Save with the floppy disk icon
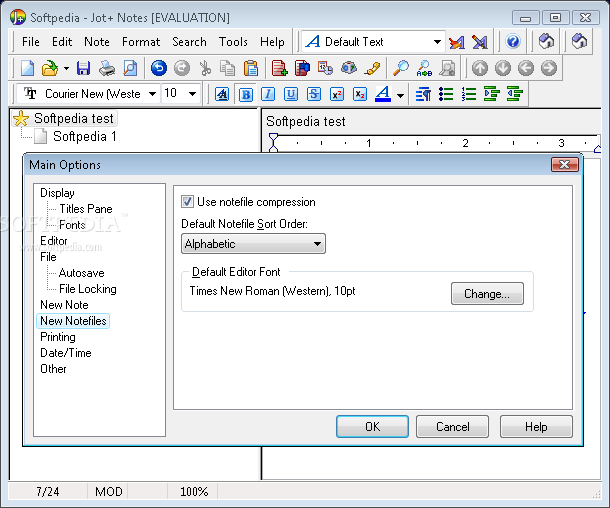 [83, 68]
